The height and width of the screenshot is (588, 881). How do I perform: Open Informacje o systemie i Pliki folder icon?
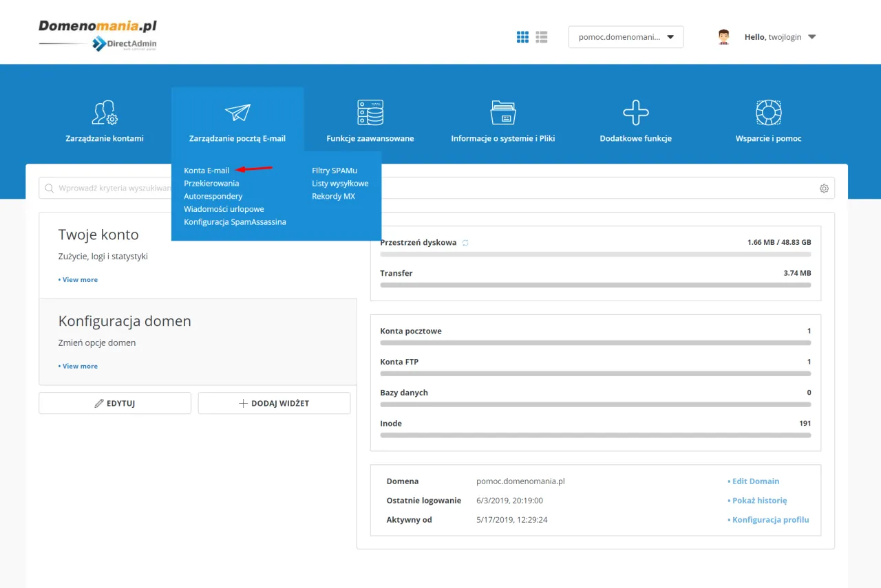(502, 111)
